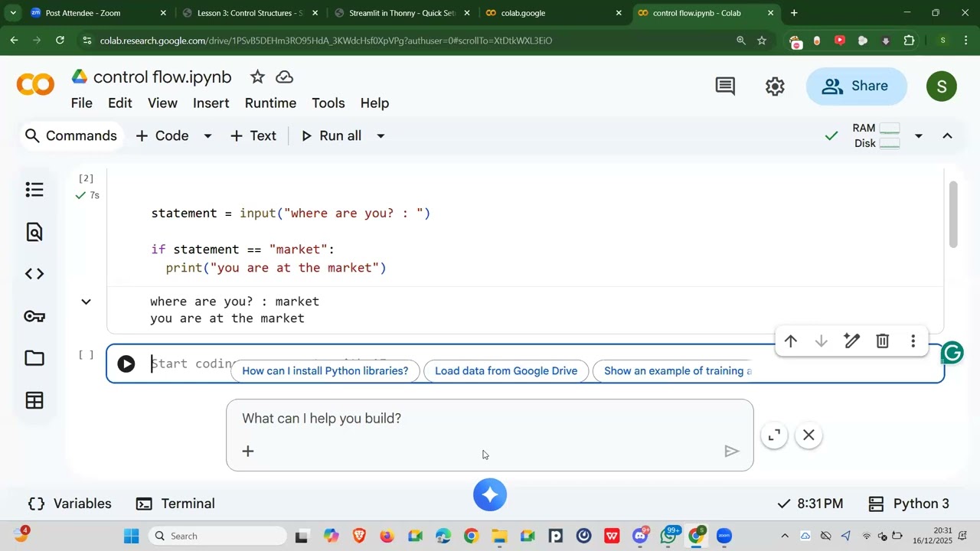Open the comments icon
980x551 pixels.
(x=725, y=86)
